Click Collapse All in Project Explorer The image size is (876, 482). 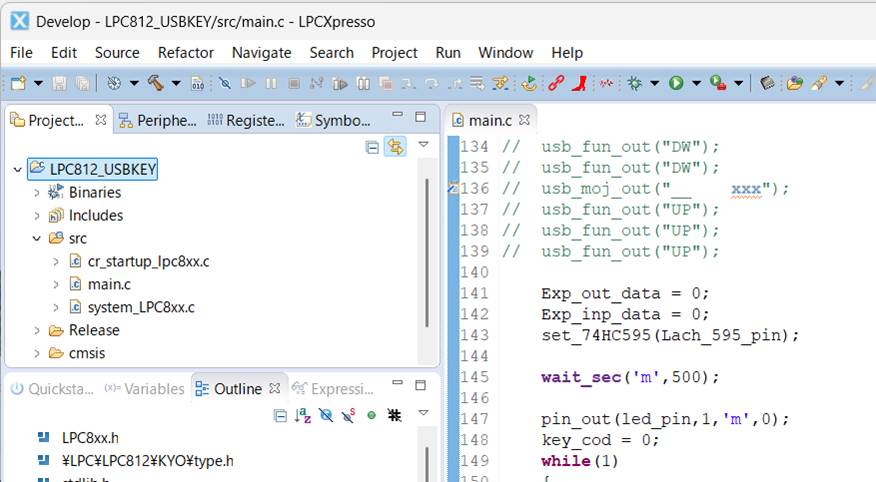click(x=373, y=147)
